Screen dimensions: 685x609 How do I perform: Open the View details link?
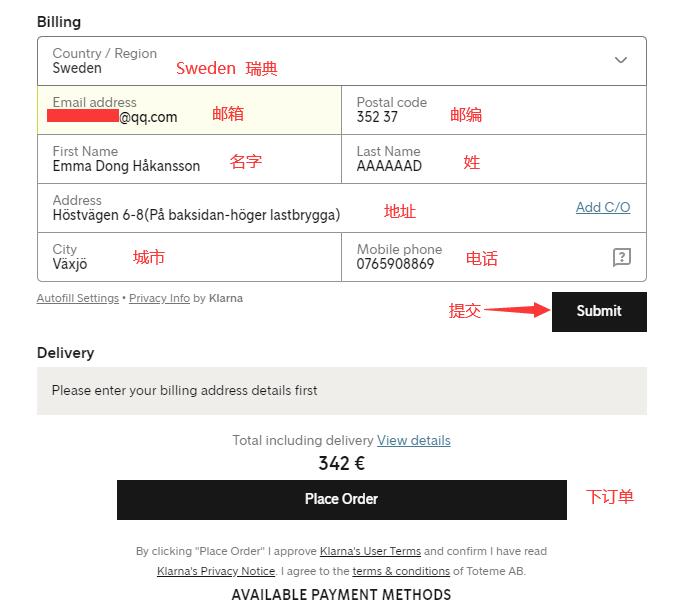point(414,440)
